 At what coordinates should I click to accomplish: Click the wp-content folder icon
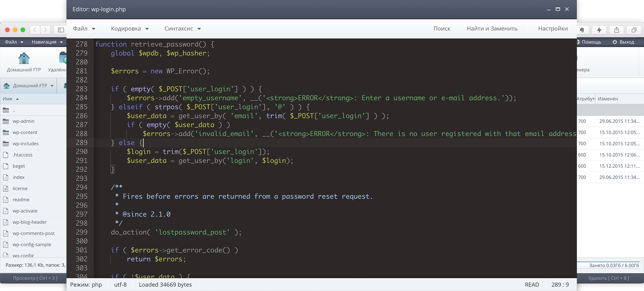(6, 132)
